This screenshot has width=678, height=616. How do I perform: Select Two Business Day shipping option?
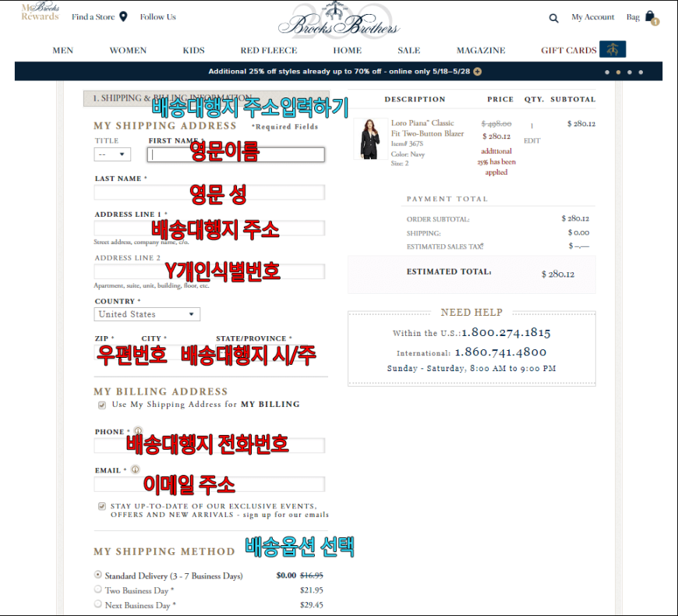coord(98,589)
